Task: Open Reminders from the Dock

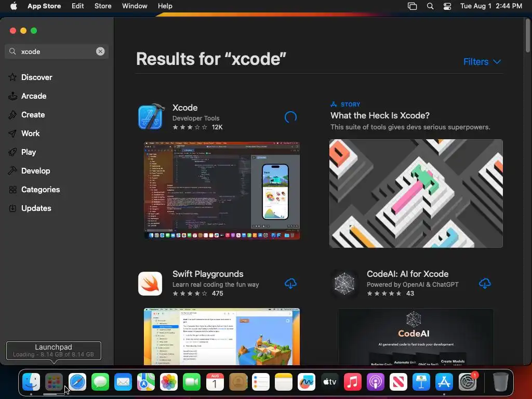Action: (x=261, y=382)
